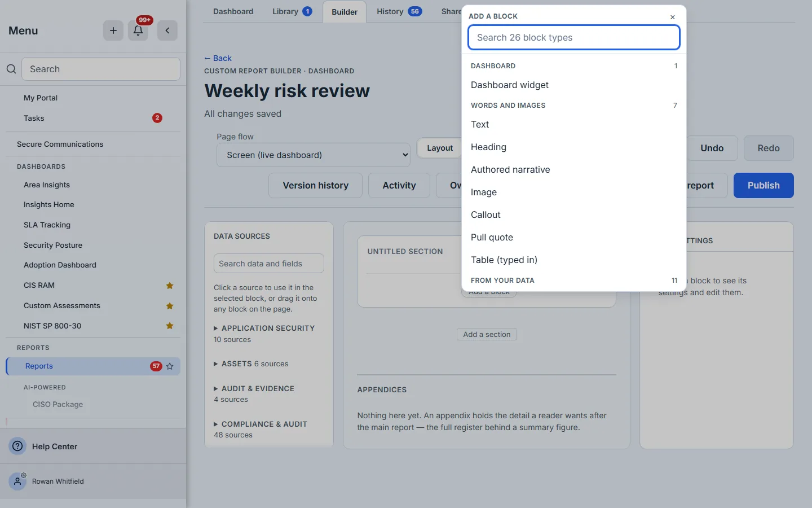Click the sidebar Search field

101,69
